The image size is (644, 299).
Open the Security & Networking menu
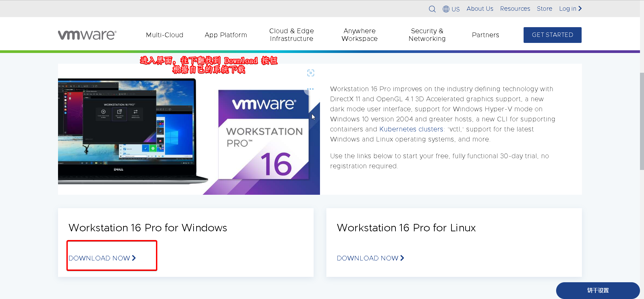427,35
